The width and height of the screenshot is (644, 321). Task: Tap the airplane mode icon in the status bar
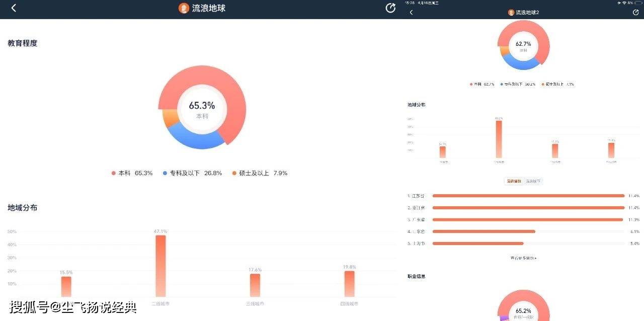pos(619,3)
